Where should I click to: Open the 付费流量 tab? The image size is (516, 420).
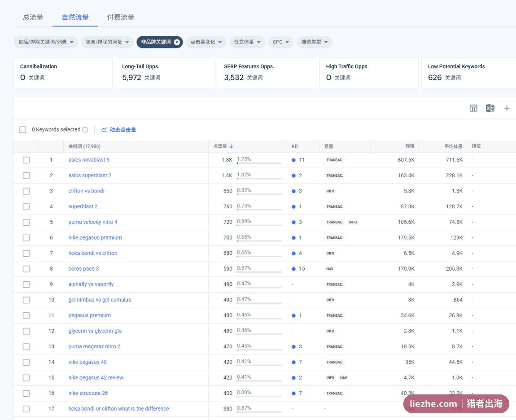coord(120,17)
